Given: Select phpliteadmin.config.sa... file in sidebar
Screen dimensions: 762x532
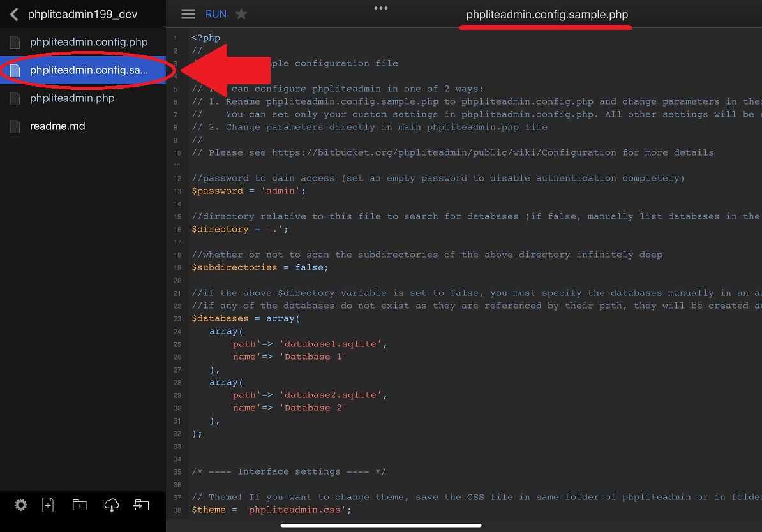Looking at the screenshot, I should click(x=82, y=70).
